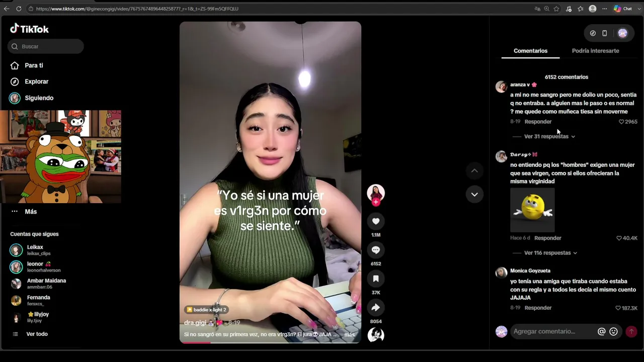Open the translate page icon in address bar
Screen dimensions: 644x362
tap(537, 9)
